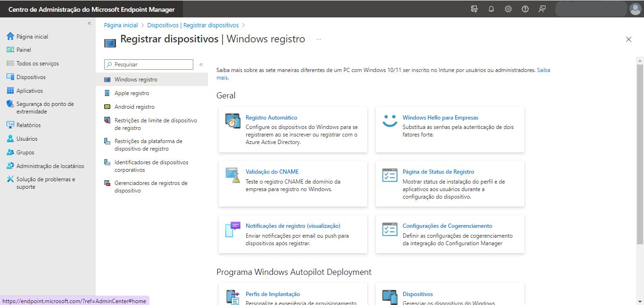The image size is (644, 305).
Task: Select Android registro in blade menu
Action: click(x=152, y=107)
